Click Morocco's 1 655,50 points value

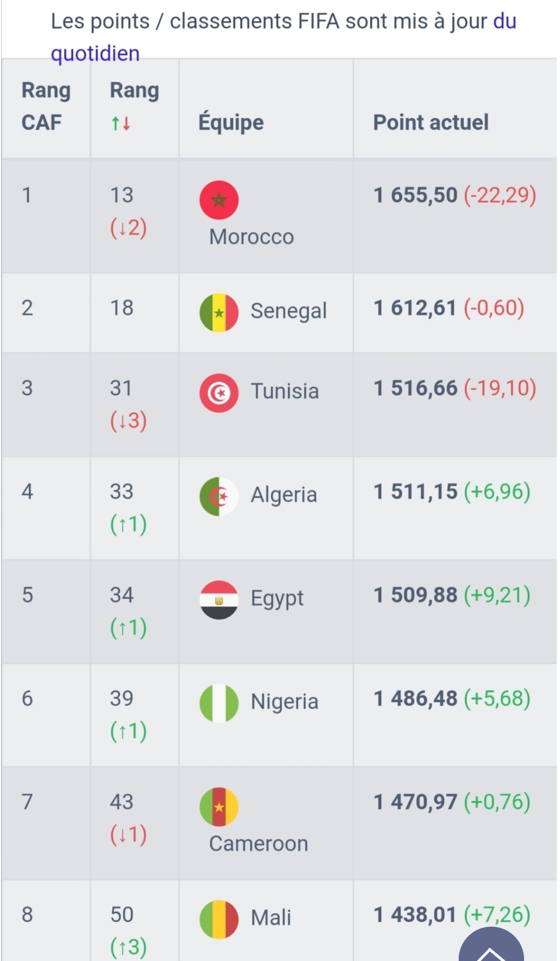(415, 195)
